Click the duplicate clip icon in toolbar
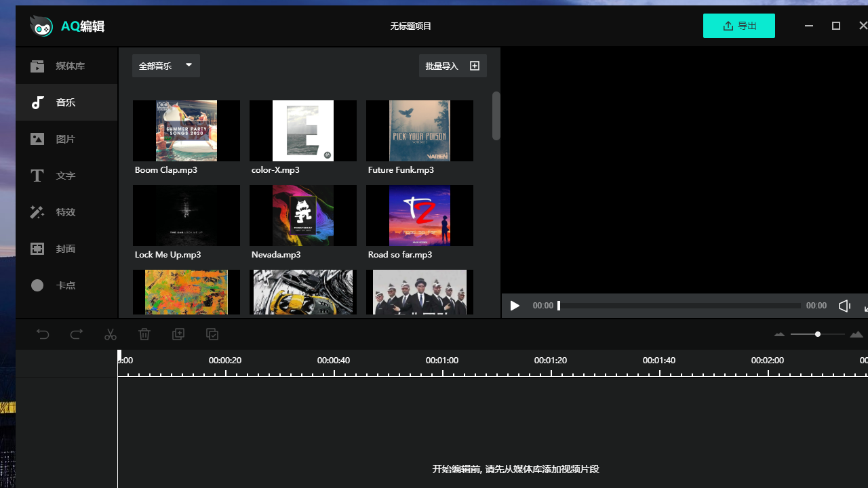 point(178,334)
